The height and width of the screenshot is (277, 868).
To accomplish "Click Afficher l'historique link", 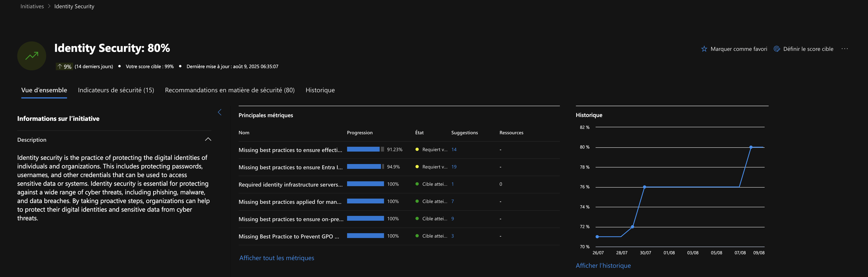I will point(603,266).
